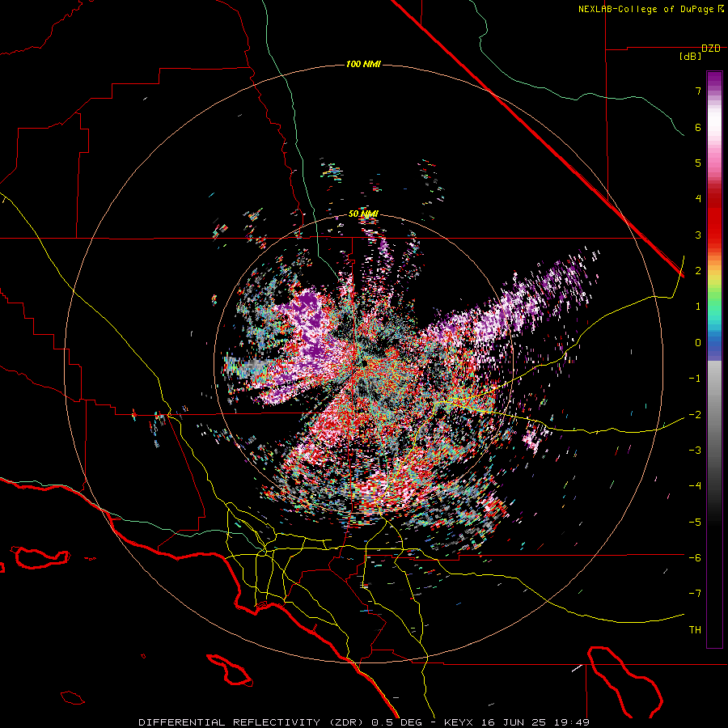Click the 5 value on color scale
Viewport: 728px width, 728px height.
698,163
